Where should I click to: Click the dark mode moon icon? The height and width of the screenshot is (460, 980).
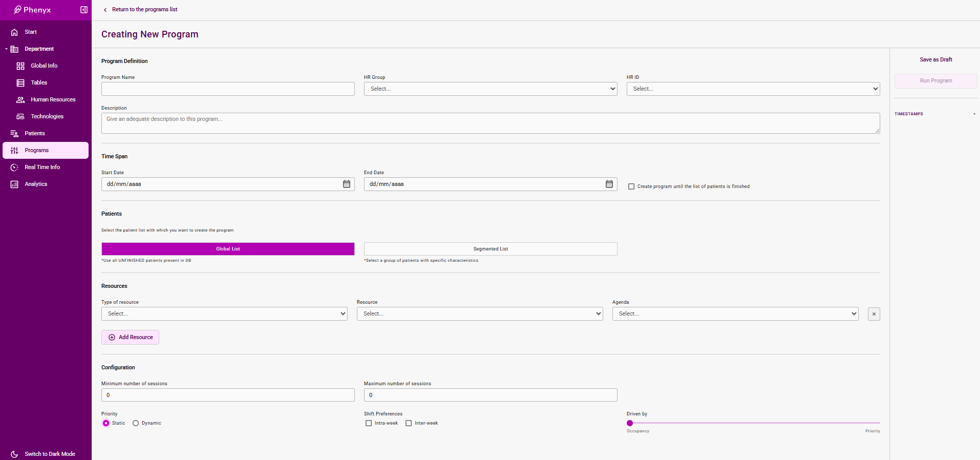point(14,454)
